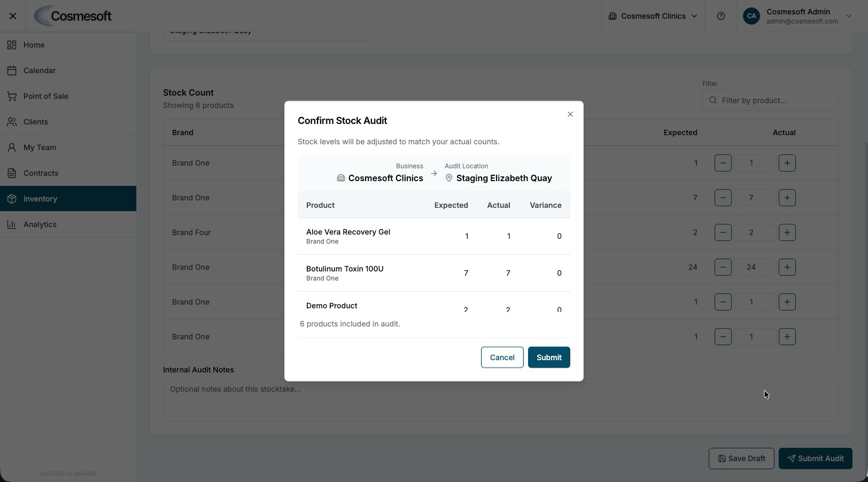Click Staging Elizabeth Quay audit location
The height and width of the screenshot is (482, 868).
point(504,178)
